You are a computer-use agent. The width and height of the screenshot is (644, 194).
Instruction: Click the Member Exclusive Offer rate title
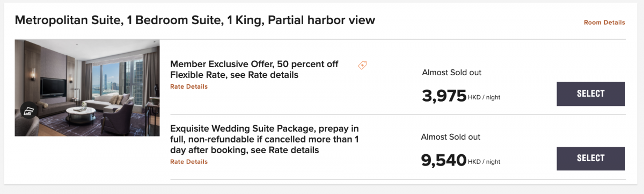pos(254,69)
